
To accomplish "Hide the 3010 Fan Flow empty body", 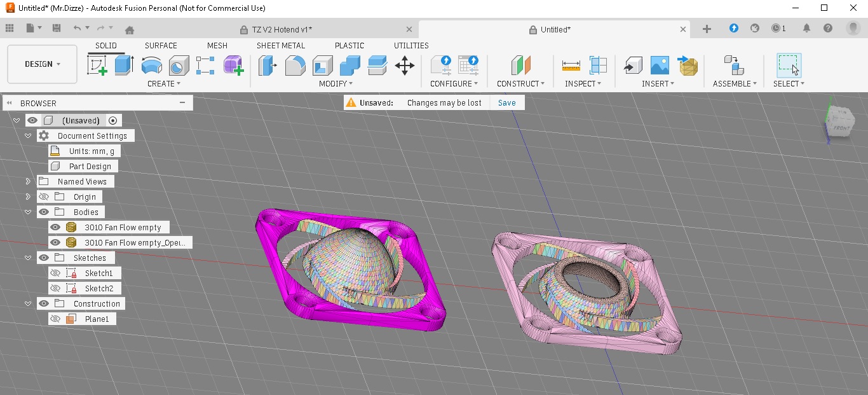I will pyautogui.click(x=55, y=227).
